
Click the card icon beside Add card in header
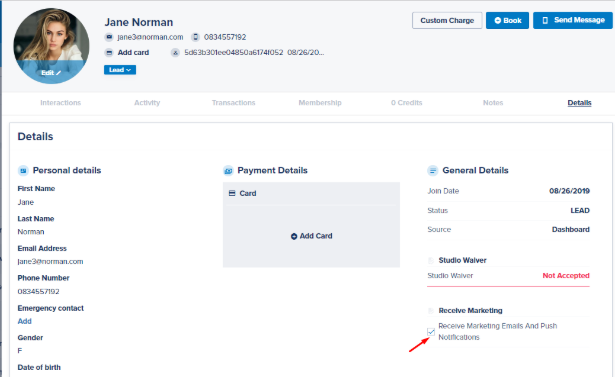click(x=109, y=53)
